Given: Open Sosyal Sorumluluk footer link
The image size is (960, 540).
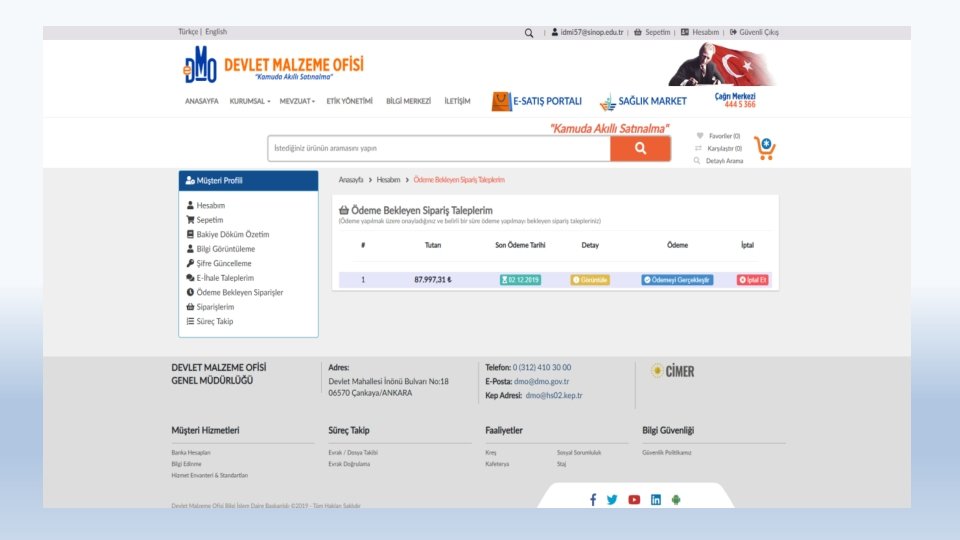Looking at the screenshot, I should (579, 452).
